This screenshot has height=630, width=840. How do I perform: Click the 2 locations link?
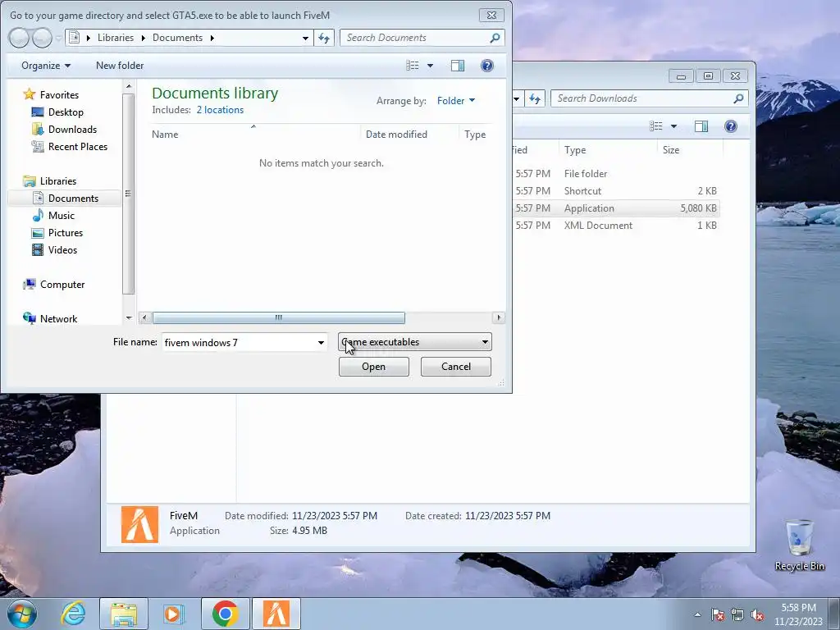220,110
